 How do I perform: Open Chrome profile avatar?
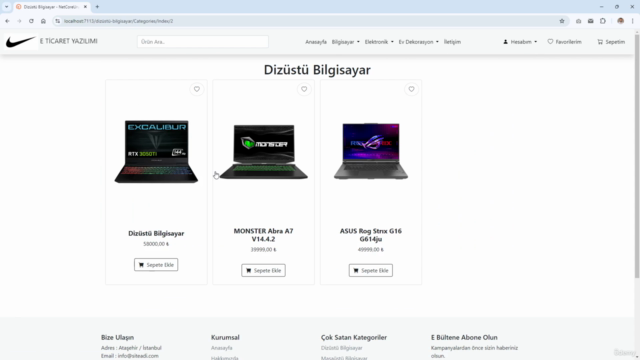click(x=620, y=21)
